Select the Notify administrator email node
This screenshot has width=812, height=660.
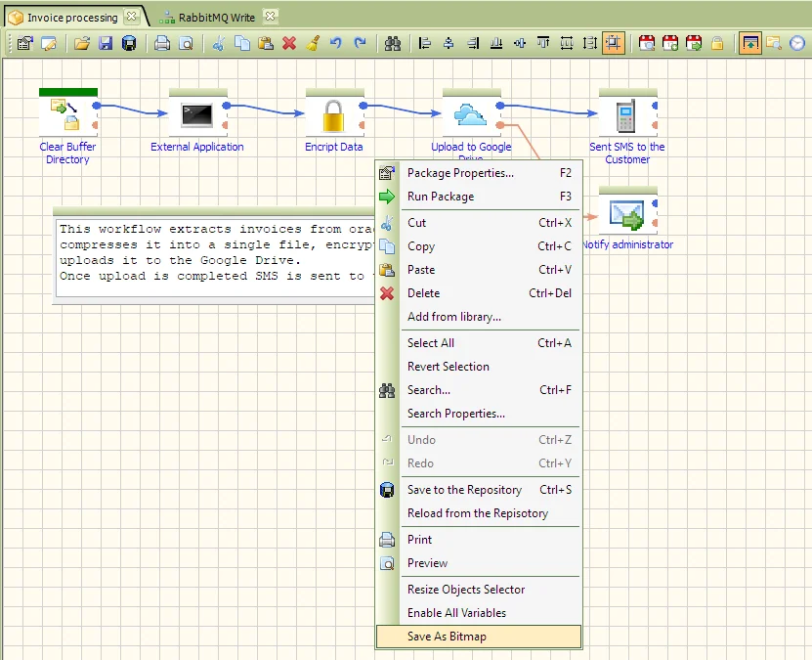(627, 213)
